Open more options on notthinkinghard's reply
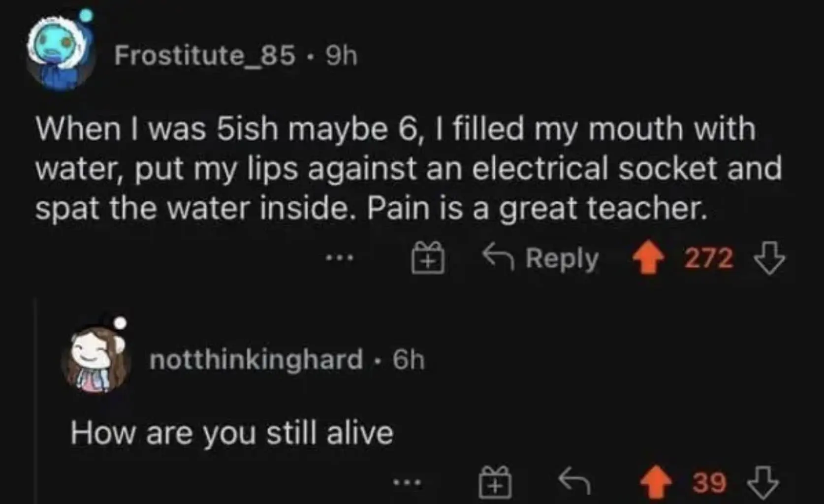This screenshot has width=824, height=504. point(407,482)
